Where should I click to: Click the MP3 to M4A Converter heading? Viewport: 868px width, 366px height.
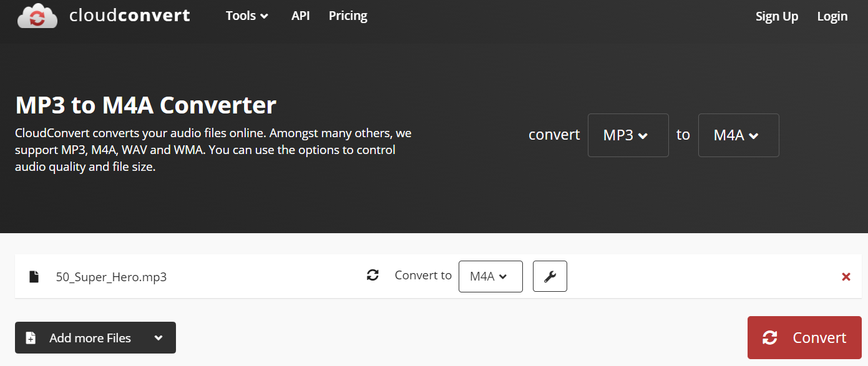point(145,105)
